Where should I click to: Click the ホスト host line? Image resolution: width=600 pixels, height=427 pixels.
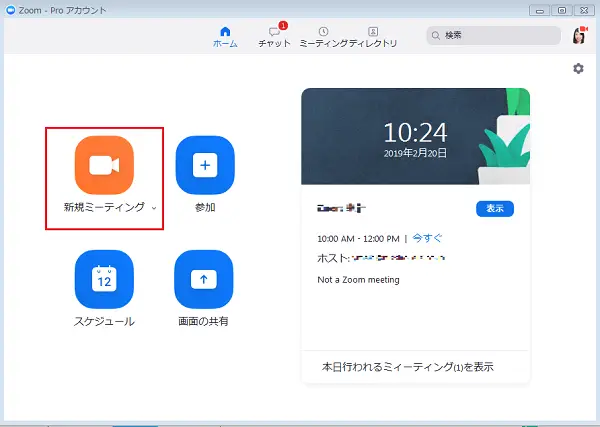381,258
